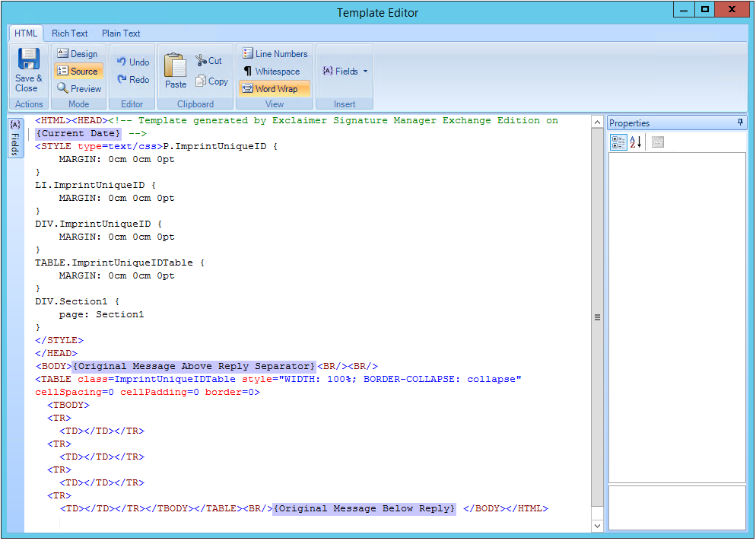This screenshot has height=541, width=756.
Task: Expand the collapsed Fields side panel
Action: pos(15,138)
